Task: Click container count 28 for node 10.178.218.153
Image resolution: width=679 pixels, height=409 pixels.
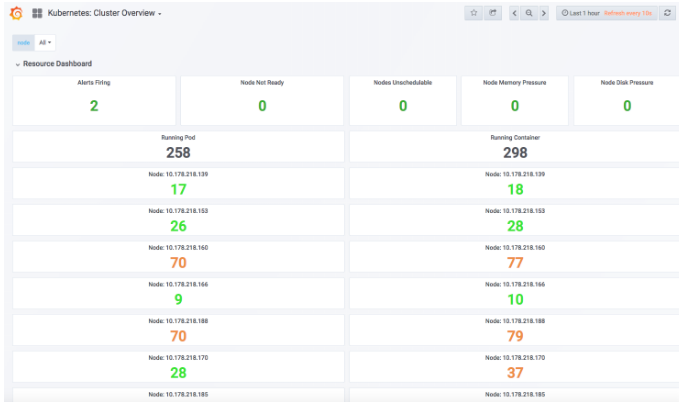Action: [x=515, y=226]
